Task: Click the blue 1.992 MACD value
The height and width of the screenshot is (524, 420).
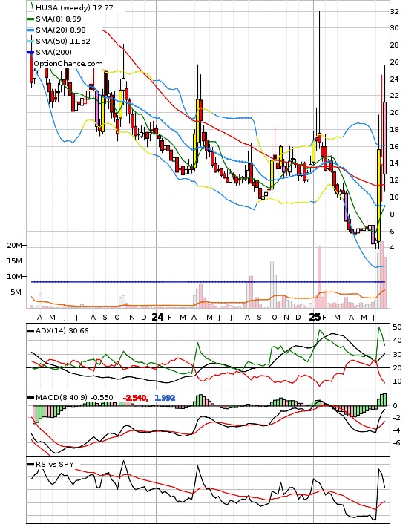Action: point(165,398)
